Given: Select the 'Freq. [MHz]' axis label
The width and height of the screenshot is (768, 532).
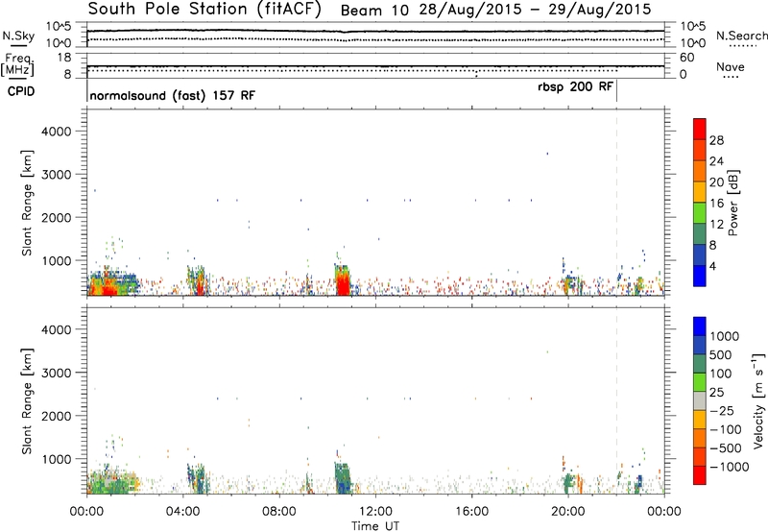Looking at the screenshot, I should coord(17,64).
